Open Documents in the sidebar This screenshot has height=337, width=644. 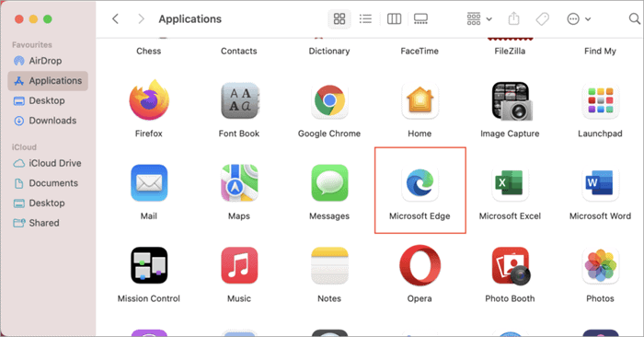pyautogui.click(x=48, y=183)
